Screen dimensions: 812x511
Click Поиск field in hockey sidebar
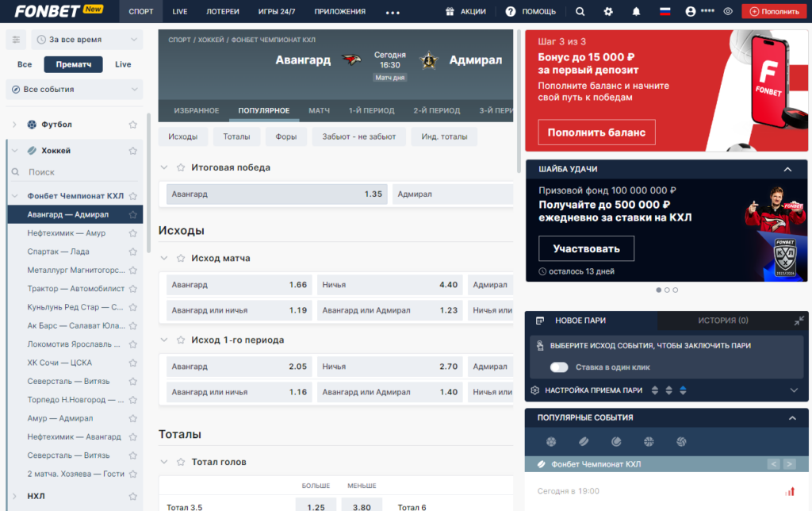coord(75,172)
